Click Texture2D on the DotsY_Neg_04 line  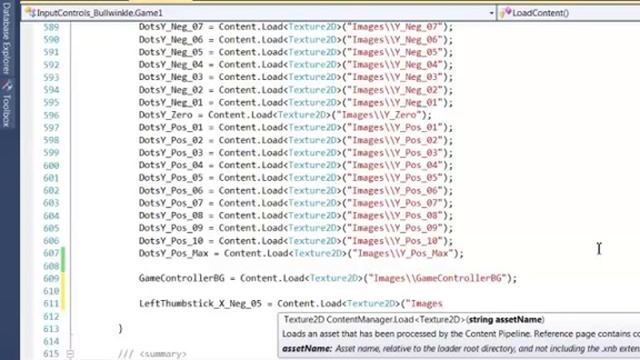[x=313, y=65]
